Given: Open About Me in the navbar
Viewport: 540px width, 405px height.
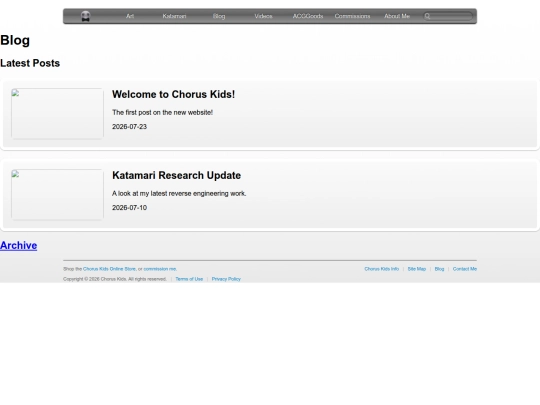Looking at the screenshot, I should click(397, 16).
